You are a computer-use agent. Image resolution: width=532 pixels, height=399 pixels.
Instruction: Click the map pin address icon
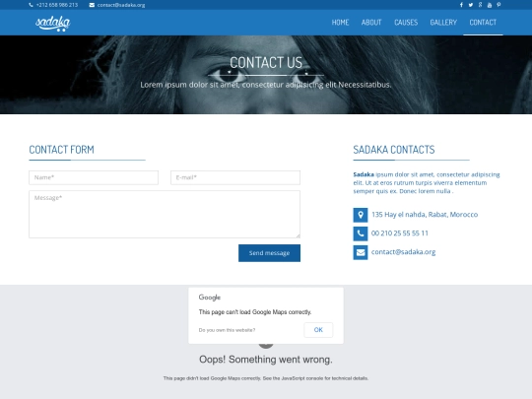(361, 215)
